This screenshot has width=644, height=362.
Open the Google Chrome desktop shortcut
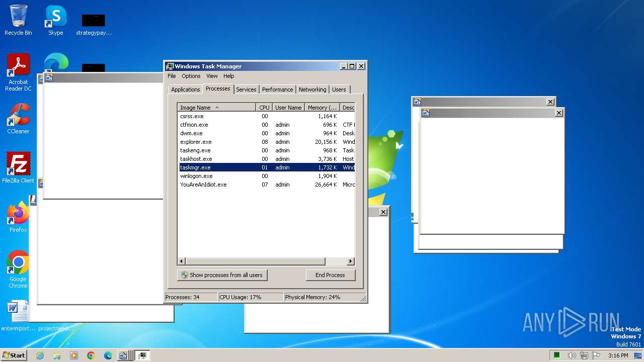tap(18, 269)
